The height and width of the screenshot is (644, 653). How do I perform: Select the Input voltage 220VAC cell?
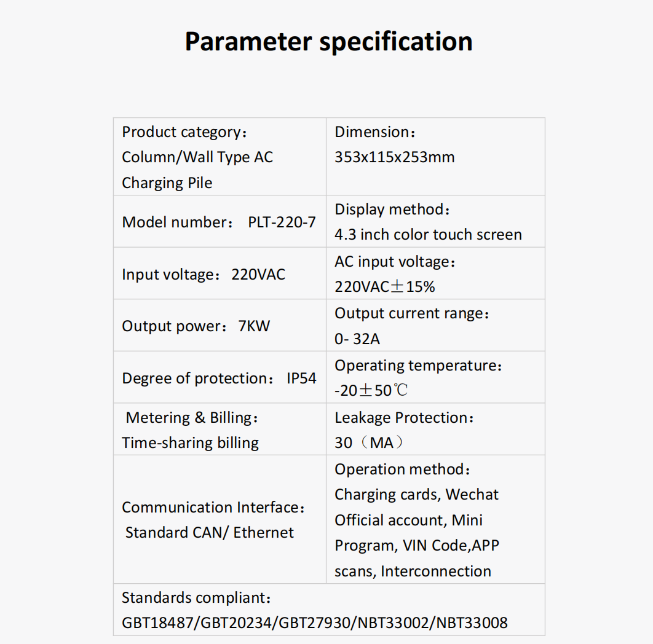(220, 273)
